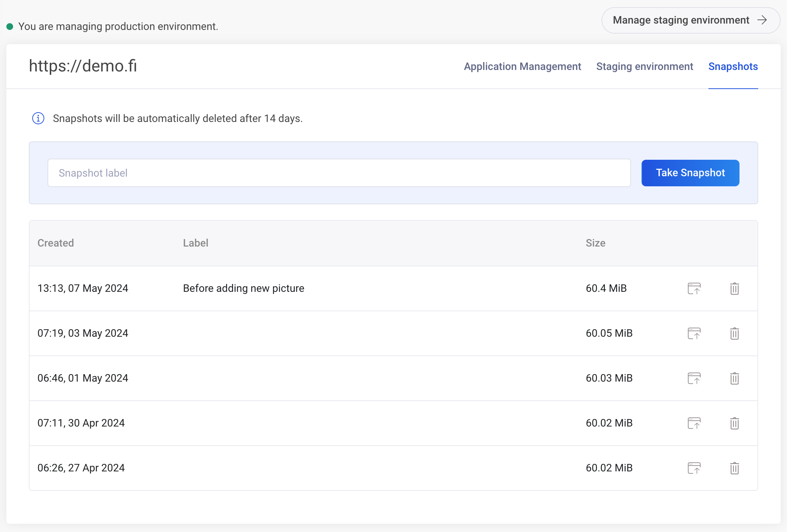Image resolution: width=787 pixels, height=532 pixels.
Task: Restore the 06:46, 01 May snapshot
Action: pyautogui.click(x=694, y=378)
